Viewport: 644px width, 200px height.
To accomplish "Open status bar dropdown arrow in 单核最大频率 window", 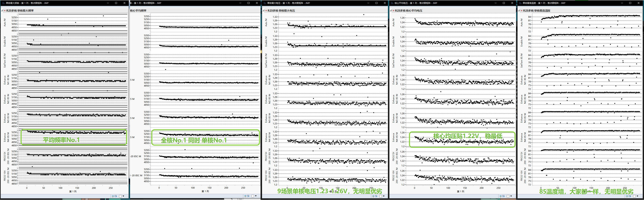I will [x=123, y=196].
